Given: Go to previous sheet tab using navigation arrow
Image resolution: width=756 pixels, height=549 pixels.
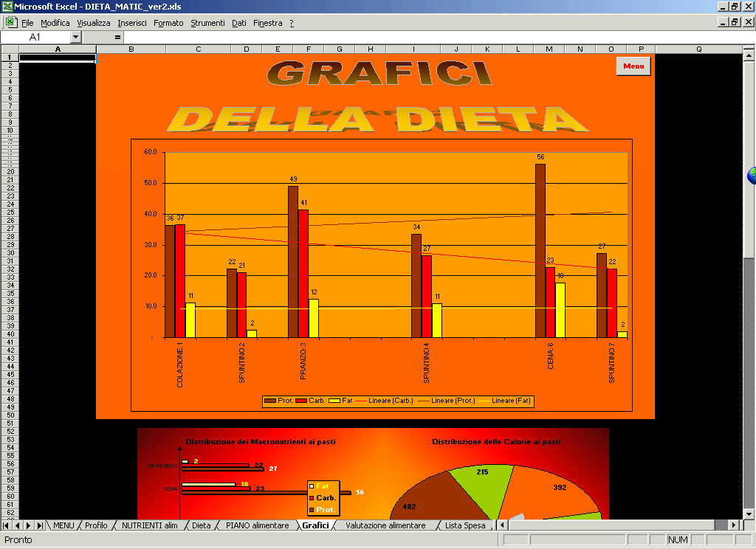Looking at the screenshot, I should (18, 525).
